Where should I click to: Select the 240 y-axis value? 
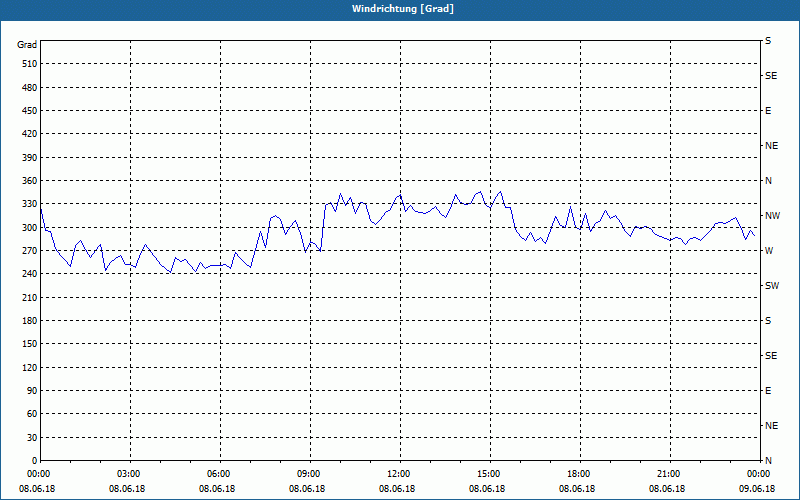[30, 274]
